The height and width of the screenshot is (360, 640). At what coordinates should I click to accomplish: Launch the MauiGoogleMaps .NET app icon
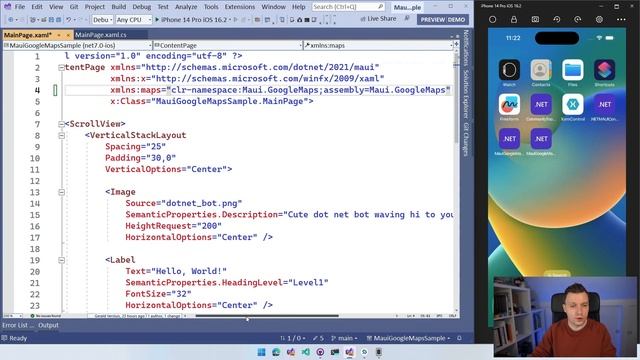click(541, 139)
